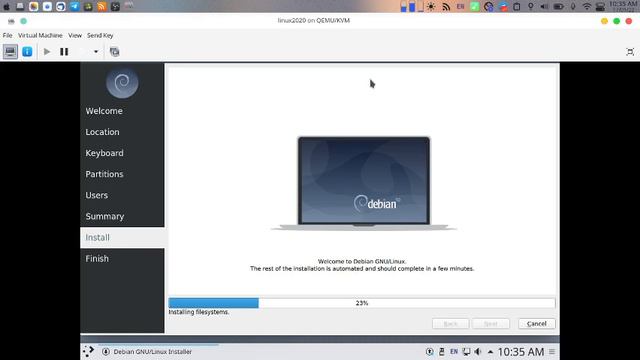Viewport: 640px width, 360px height.
Task: Open the guest panel hamburger menu
Action: click(552, 352)
